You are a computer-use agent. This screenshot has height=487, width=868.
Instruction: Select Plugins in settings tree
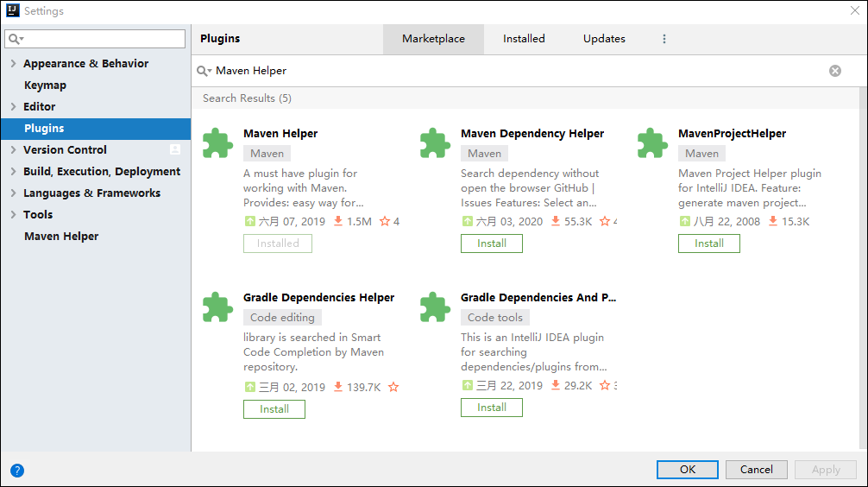(96, 128)
